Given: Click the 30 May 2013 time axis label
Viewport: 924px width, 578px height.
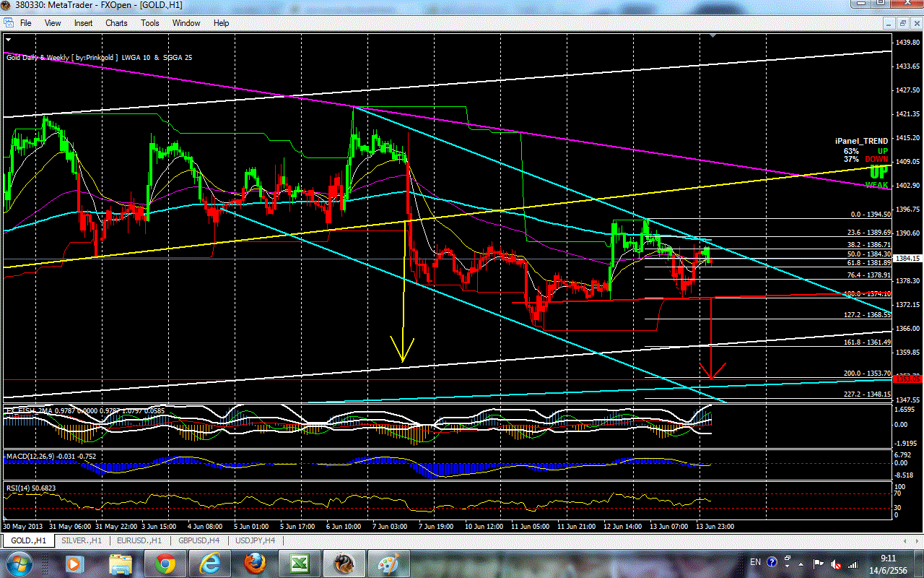Looking at the screenshot, I should [x=25, y=526].
